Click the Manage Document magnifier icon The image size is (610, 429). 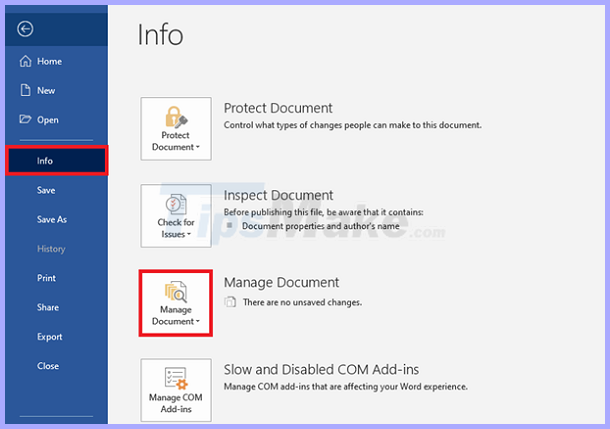point(176,292)
